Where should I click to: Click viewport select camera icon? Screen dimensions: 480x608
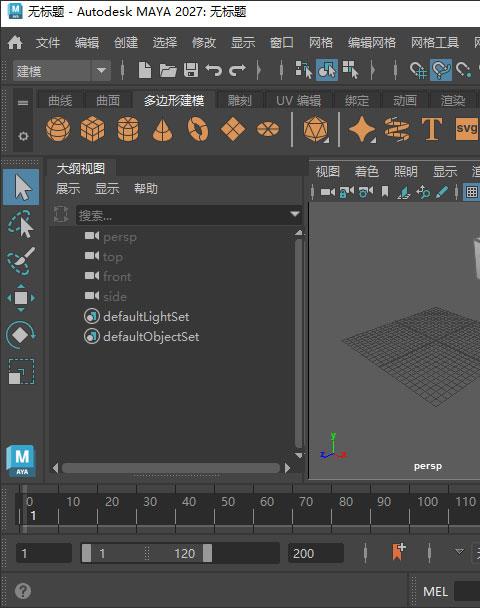click(328, 192)
